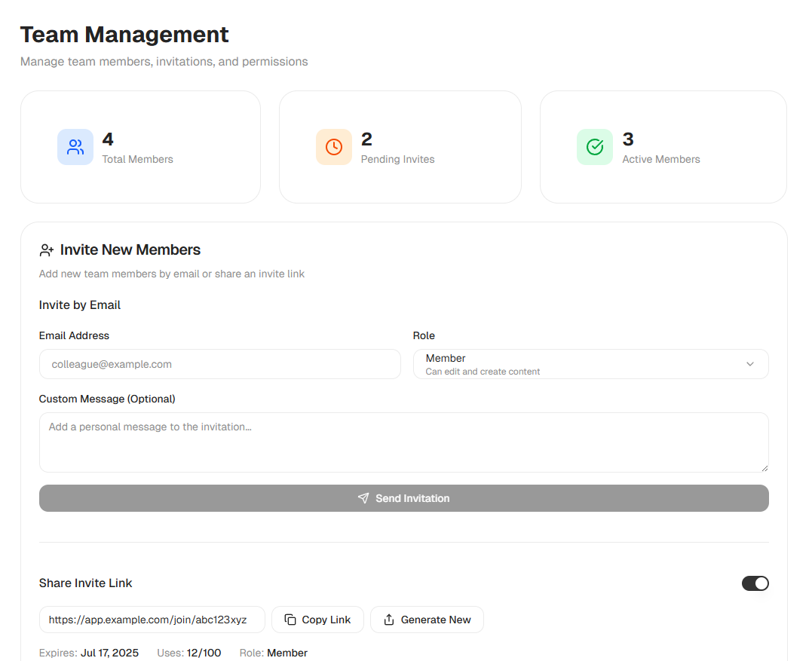The height and width of the screenshot is (661, 812).
Task: Click the orange Pending Invites clock icon
Action: pyautogui.click(x=334, y=147)
